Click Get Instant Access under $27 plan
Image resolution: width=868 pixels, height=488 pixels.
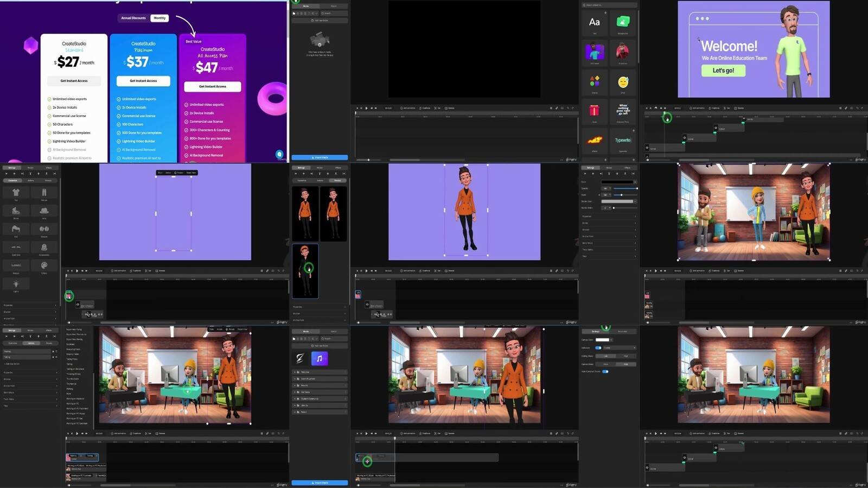click(74, 81)
